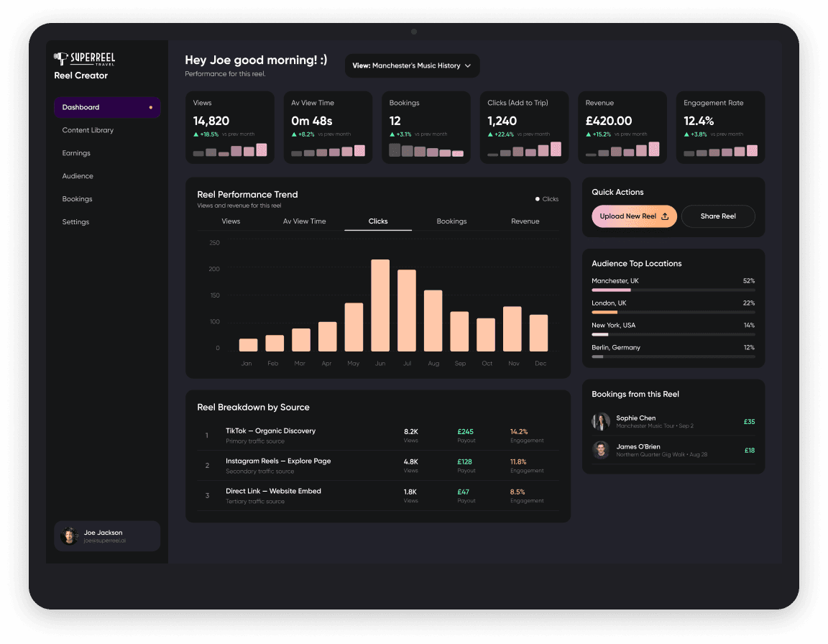Switch chart to the Bookings tab

point(451,221)
